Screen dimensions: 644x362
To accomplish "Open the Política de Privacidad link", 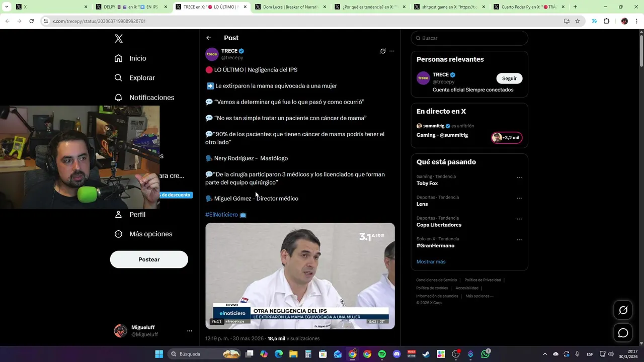I will (482, 280).
